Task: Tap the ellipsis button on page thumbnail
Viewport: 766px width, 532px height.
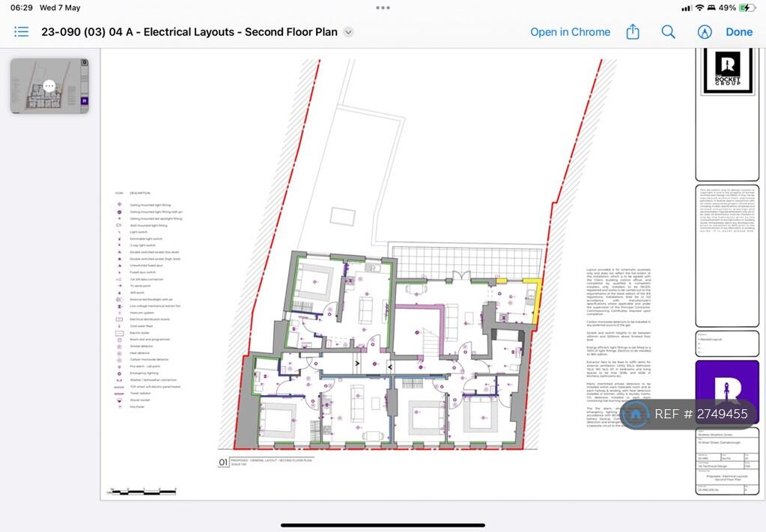Action: point(49,86)
